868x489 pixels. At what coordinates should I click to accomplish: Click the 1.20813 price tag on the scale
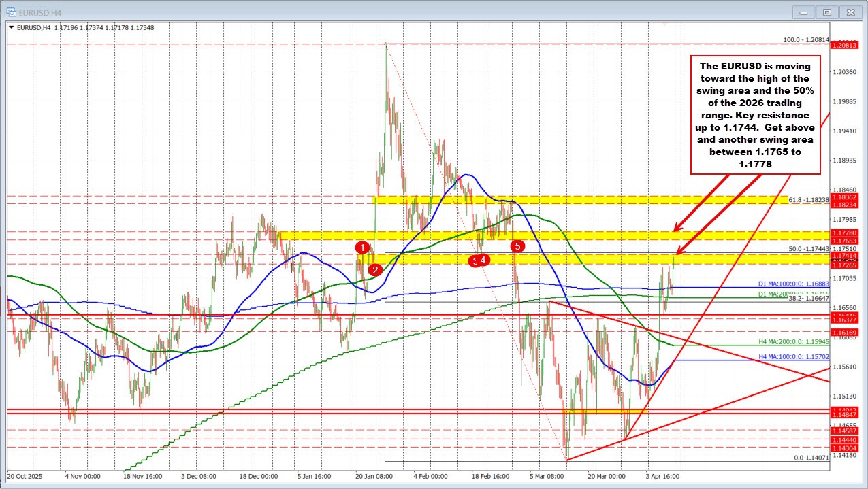(x=846, y=46)
